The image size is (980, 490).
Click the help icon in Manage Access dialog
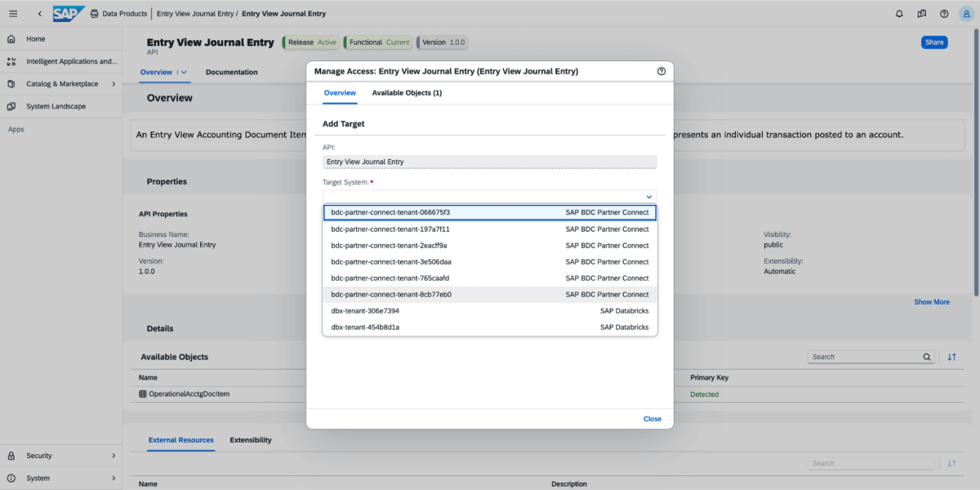[661, 72]
